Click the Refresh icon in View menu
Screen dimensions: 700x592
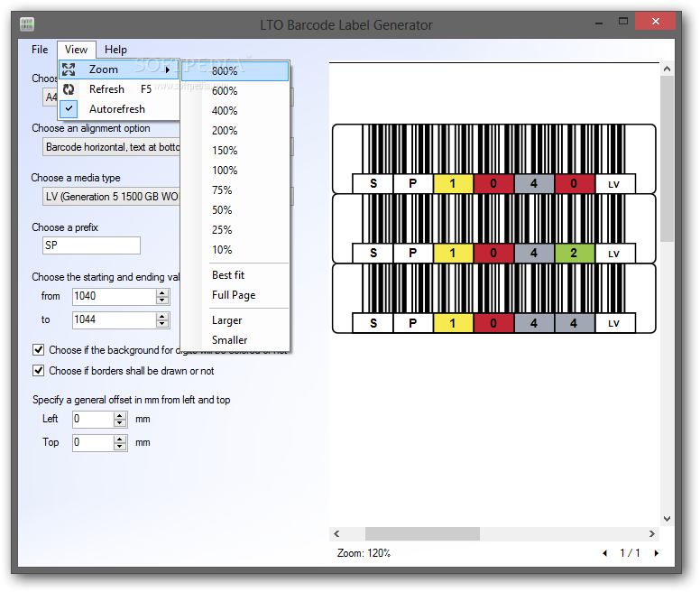coord(69,89)
